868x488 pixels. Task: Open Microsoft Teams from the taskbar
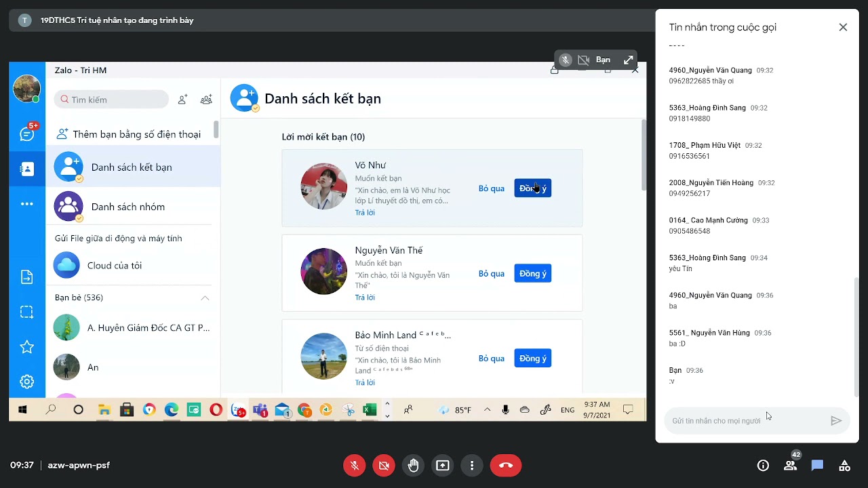coord(260,410)
